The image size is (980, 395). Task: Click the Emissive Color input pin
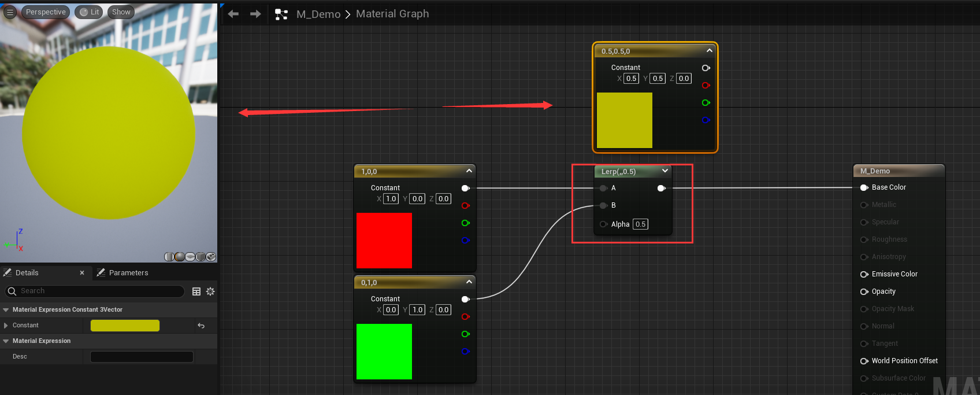click(x=864, y=274)
